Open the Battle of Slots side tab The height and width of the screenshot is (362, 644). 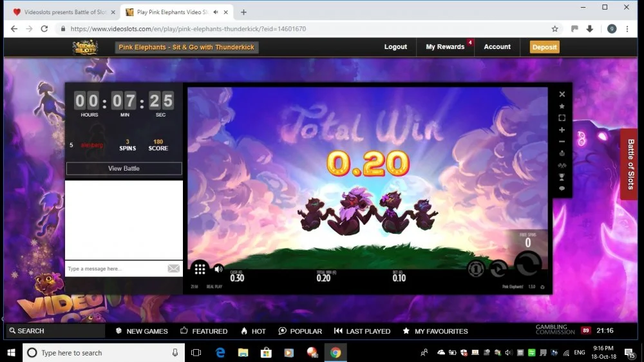pyautogui.click(x=630, y=164)
